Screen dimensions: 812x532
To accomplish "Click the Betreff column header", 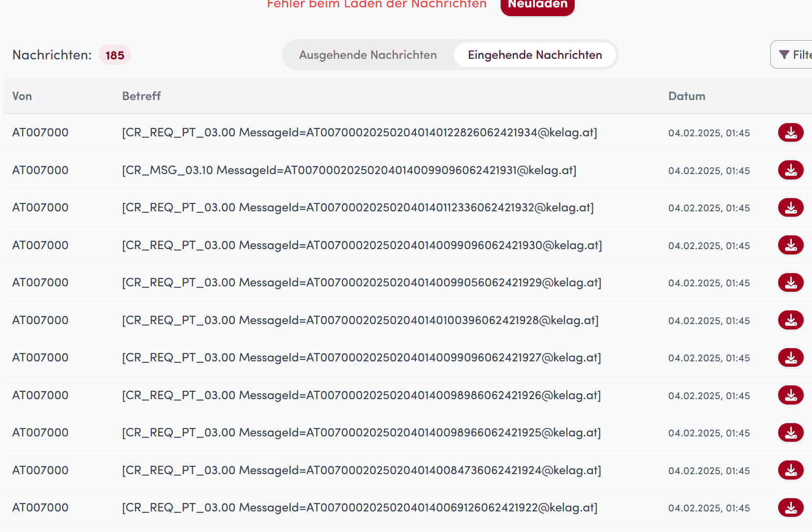I will coord(141,96).
